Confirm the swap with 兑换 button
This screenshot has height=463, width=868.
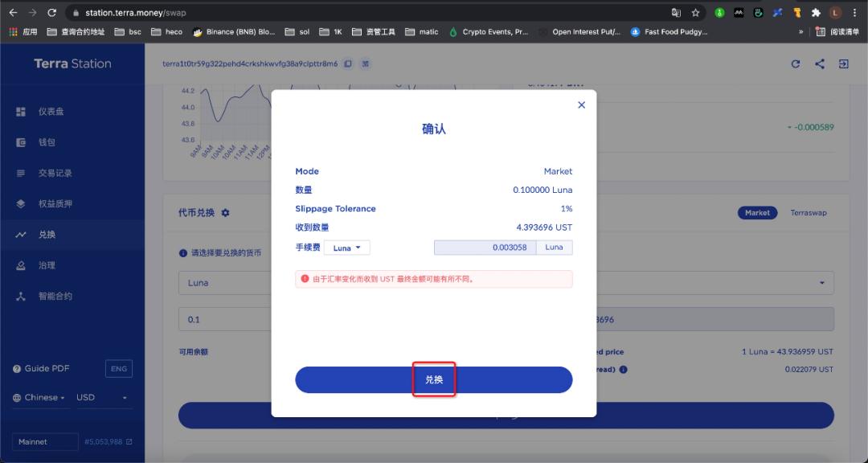(x=434, y=379)
